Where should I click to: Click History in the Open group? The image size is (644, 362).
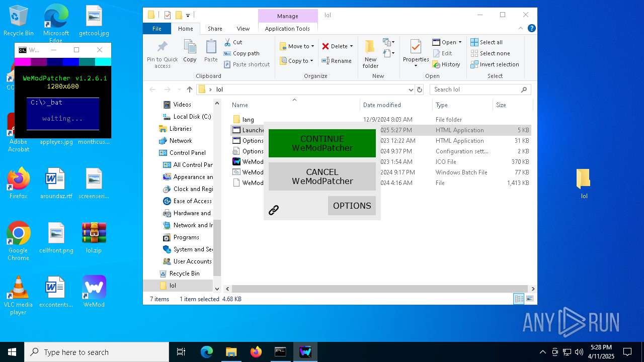point(446,64)
